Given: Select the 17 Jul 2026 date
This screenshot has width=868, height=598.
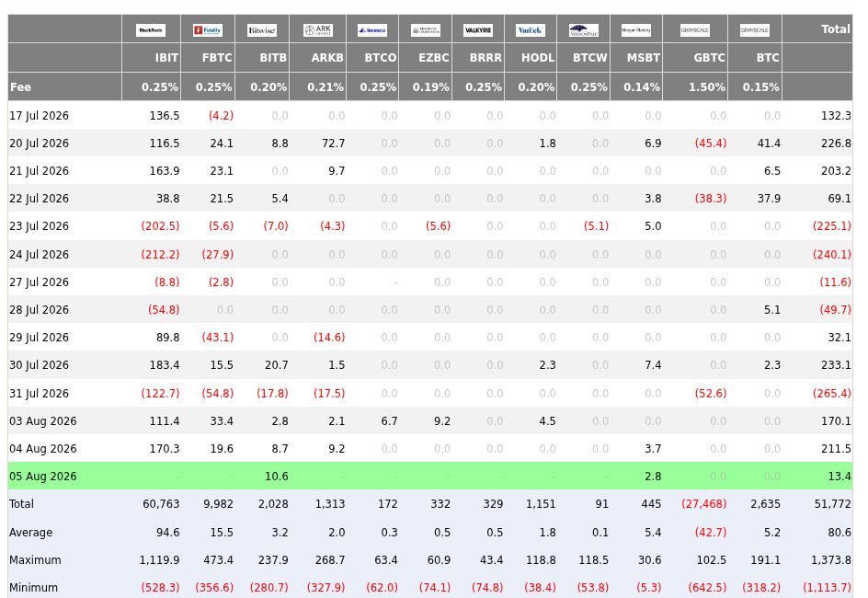Looking at the screenshot, I should (40, 116).
